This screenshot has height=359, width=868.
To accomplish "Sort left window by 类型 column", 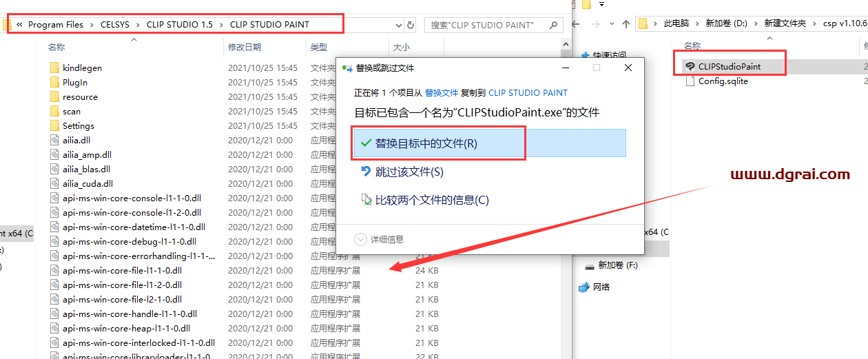I will (319, 47).
